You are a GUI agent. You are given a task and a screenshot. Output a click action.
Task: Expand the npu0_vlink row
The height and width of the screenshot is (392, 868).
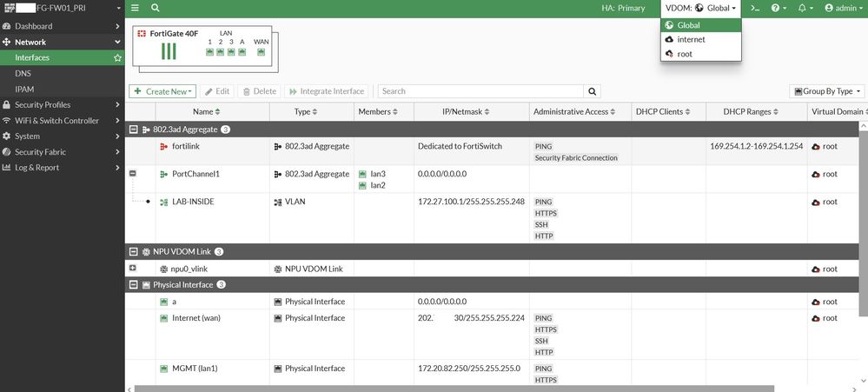click(133, 269)
